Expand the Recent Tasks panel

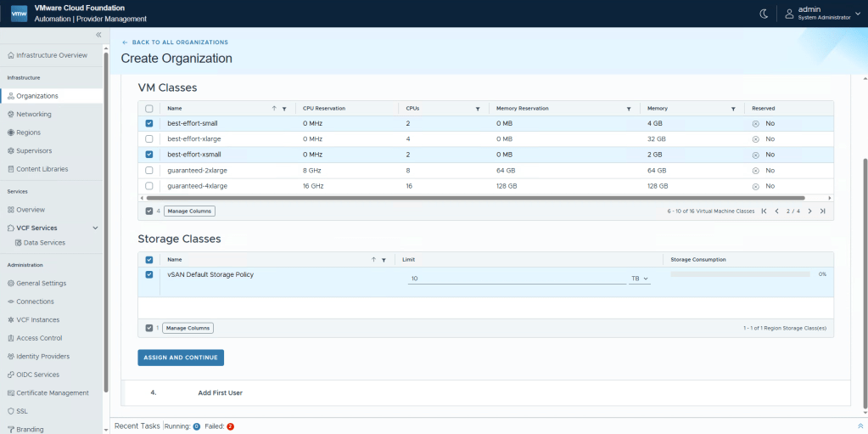[x=861, y=426]
